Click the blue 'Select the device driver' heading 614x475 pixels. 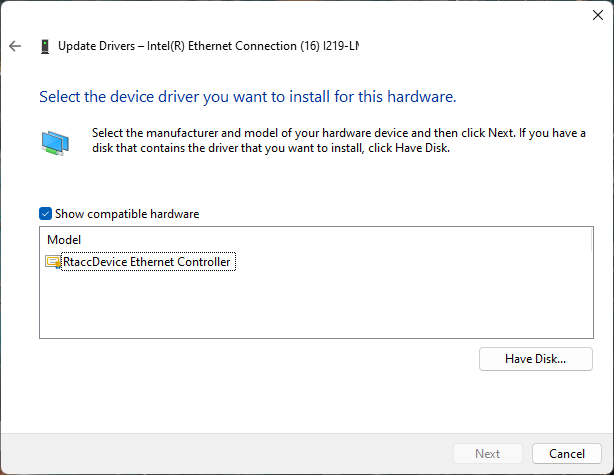(x=247, y=97)
